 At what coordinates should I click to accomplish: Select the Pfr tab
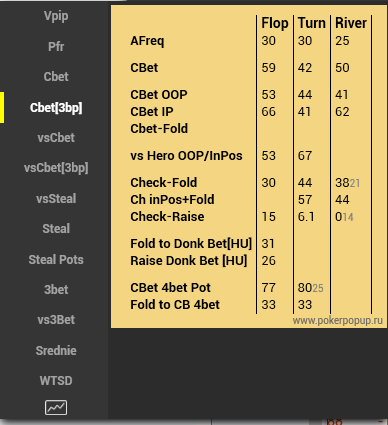tap(56, 46)
